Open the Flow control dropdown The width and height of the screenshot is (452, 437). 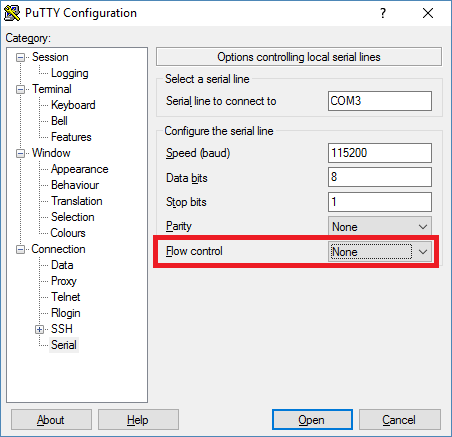point(380,252)
